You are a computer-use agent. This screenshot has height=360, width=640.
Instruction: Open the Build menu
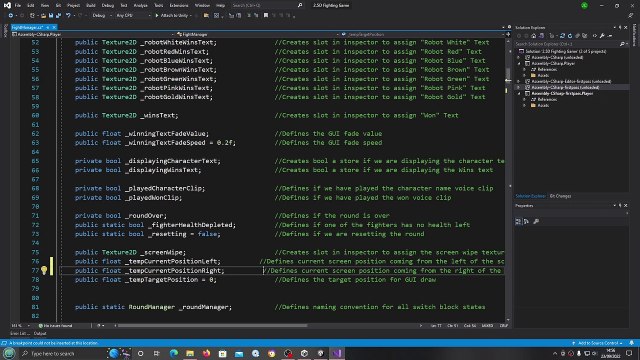tap(91, 5)
